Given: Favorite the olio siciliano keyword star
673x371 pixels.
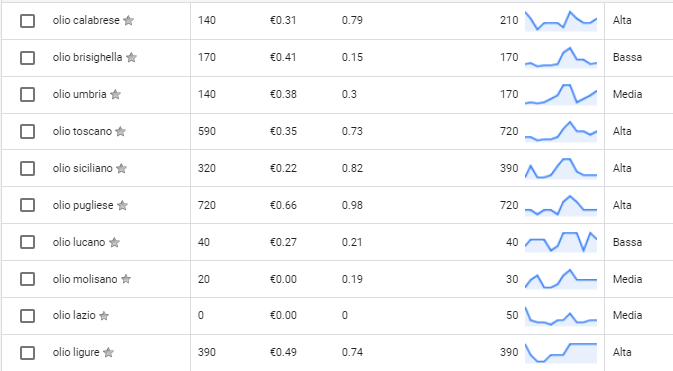Looking at the screenshot, I should pyautogui.click(x=121, y=168).
